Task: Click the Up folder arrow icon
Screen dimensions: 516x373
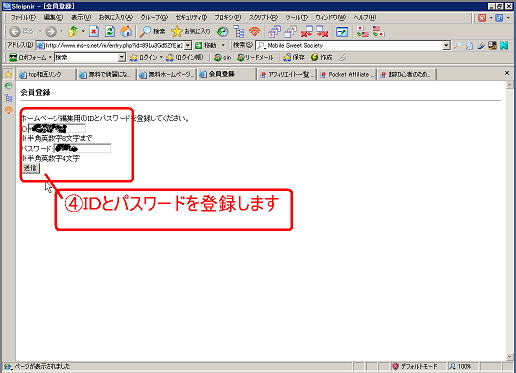Action: pos(73,31)
